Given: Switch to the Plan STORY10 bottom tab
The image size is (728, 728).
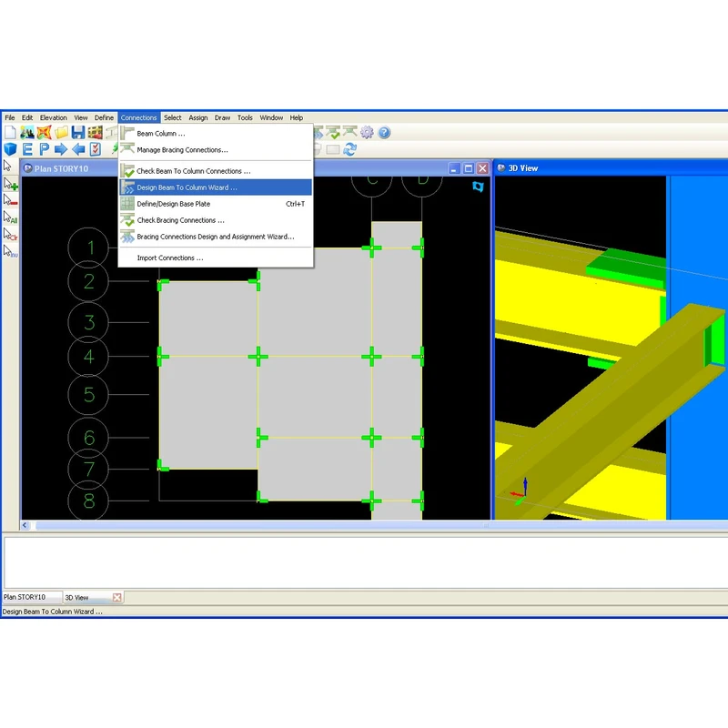Looking at the screenshot, I should (29, 598).
